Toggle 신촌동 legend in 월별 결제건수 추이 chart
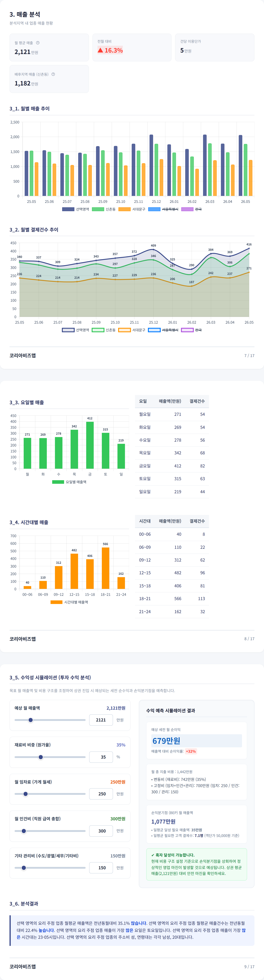Viewport: 264px width, 980px height. pos(104,330)
